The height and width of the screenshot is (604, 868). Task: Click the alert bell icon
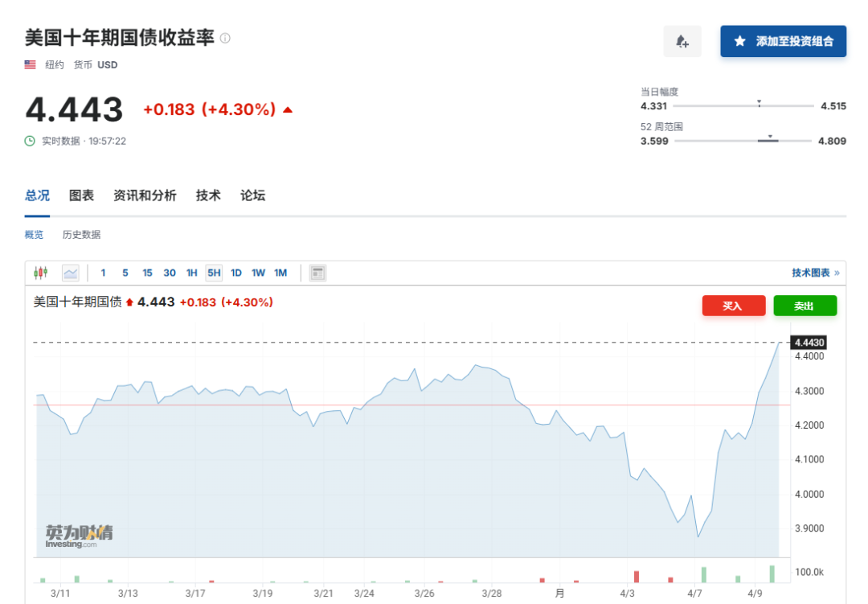pos(682,41)
